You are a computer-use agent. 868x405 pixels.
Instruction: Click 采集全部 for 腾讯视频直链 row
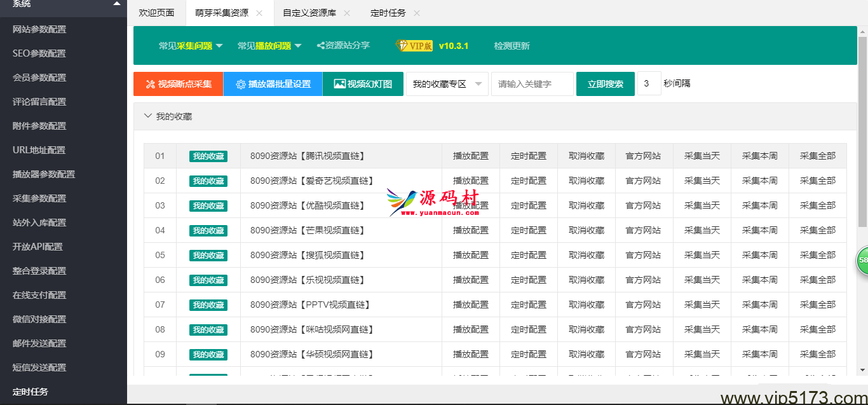(x=817, y=156)
